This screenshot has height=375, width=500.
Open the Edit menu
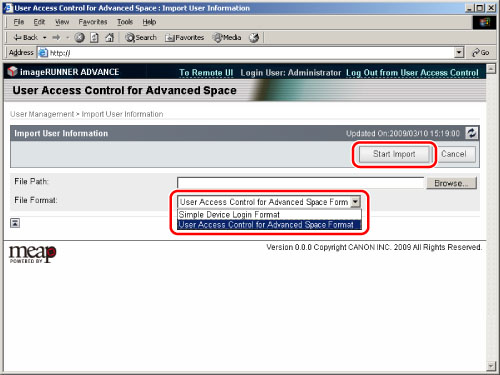[x=39, y=22]
